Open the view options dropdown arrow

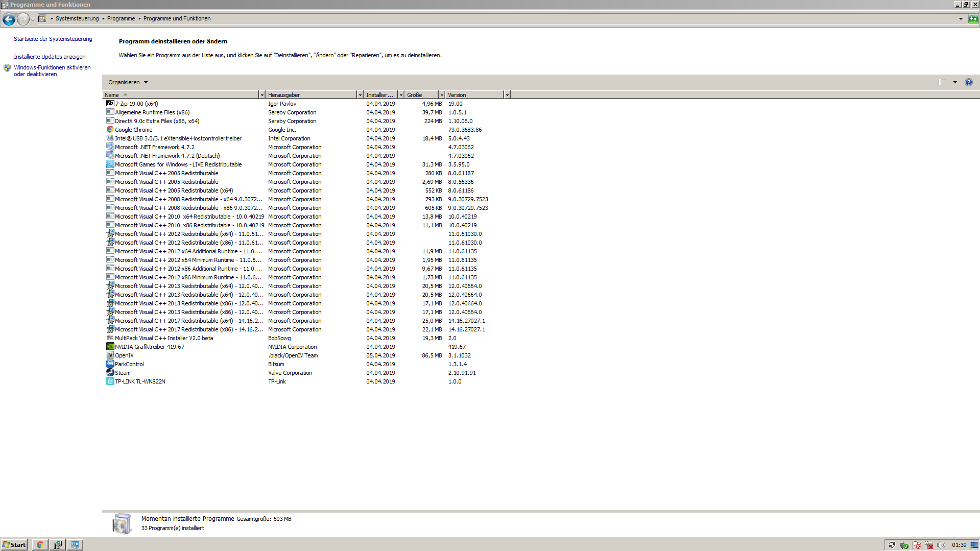(x=955, y=82)
